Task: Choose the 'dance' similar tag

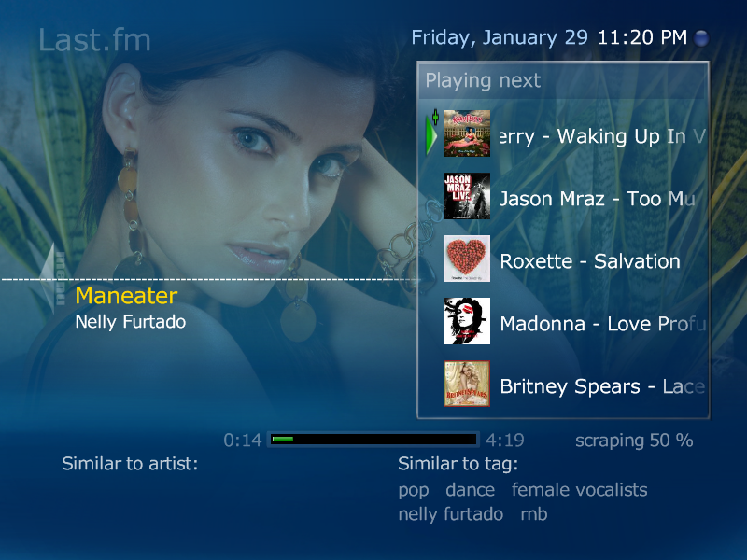Action: coord(471,489)
